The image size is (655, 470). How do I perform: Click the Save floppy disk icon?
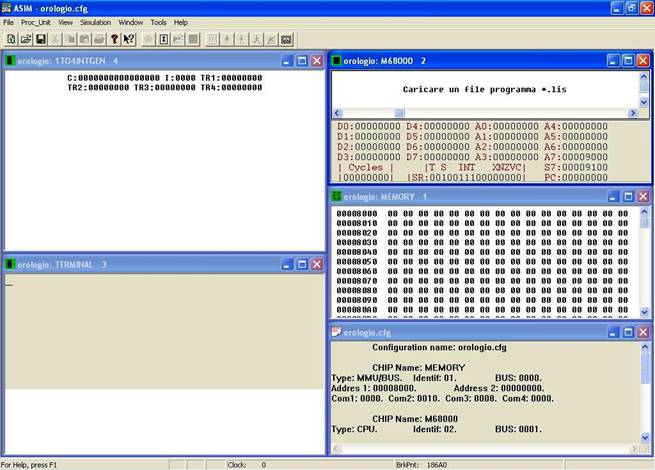[x=41, y=39]
